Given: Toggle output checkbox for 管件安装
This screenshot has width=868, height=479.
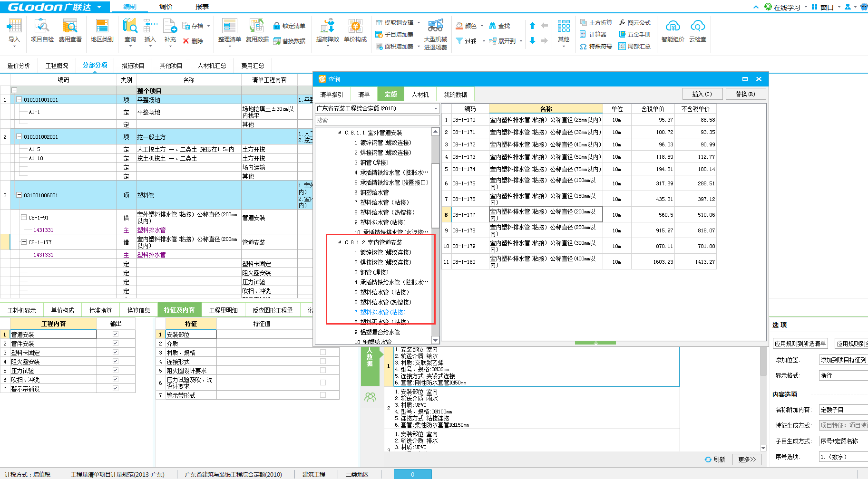Looking at the screenshot, I should [115, 343].
